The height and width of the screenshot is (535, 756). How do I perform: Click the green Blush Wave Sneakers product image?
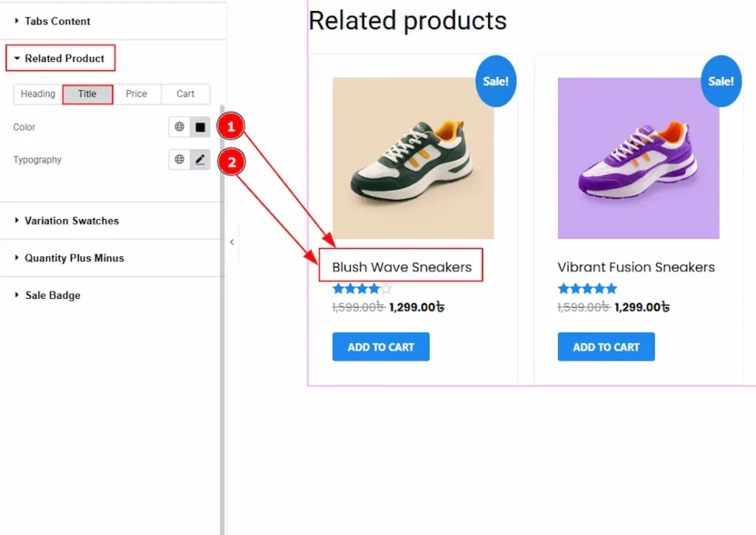413,158
